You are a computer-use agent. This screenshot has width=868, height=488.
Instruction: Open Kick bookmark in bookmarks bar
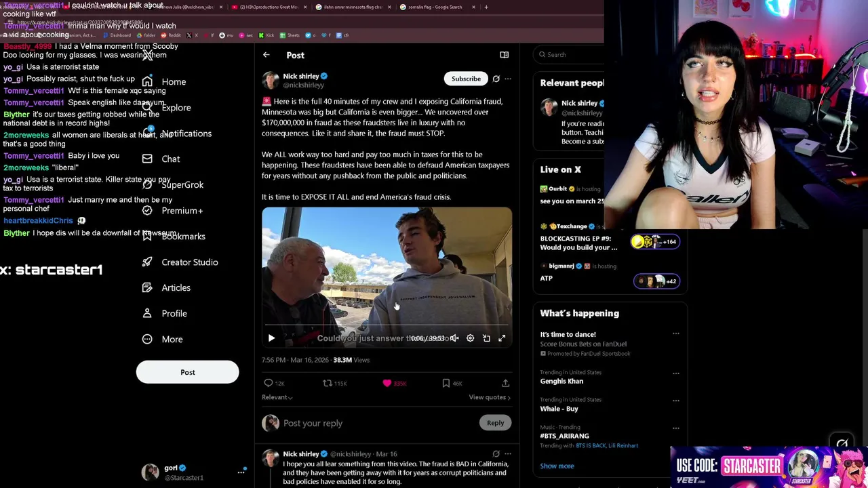(x=266, y=35)
